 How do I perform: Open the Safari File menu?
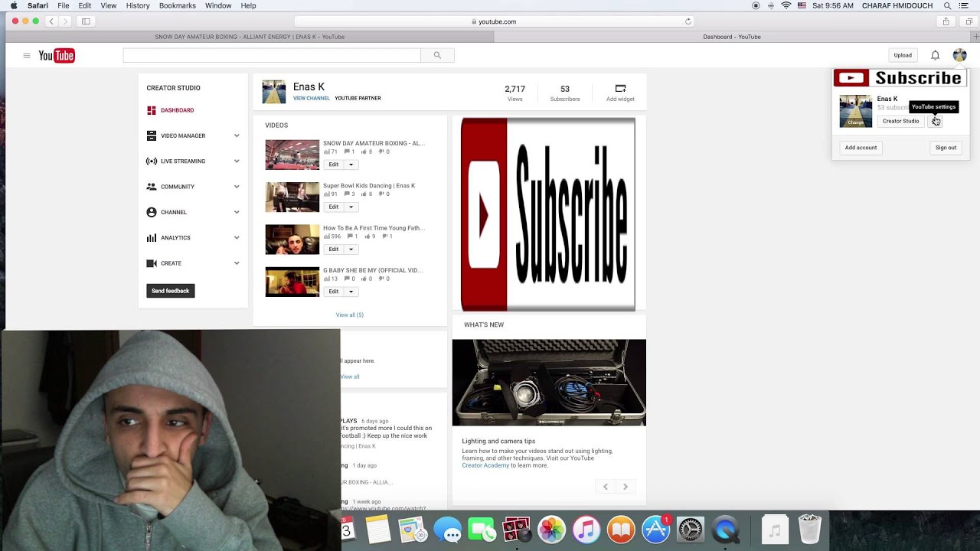coord(63,5)
